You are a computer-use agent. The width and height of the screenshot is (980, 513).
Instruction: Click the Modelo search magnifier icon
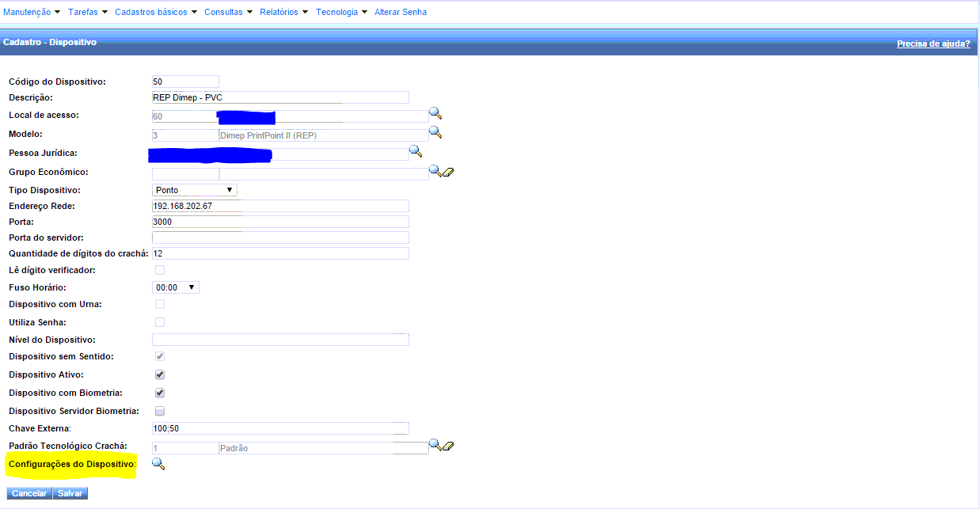(435, 132)
